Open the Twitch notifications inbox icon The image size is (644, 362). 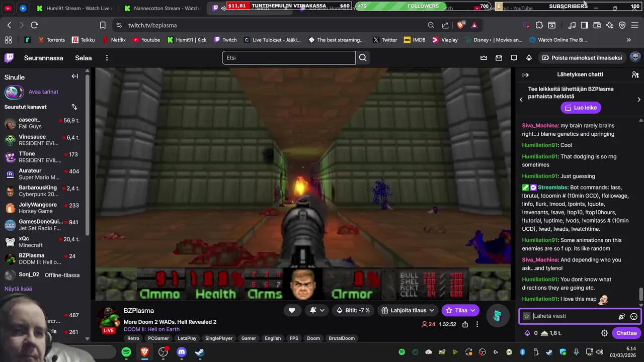pos(499,58)
